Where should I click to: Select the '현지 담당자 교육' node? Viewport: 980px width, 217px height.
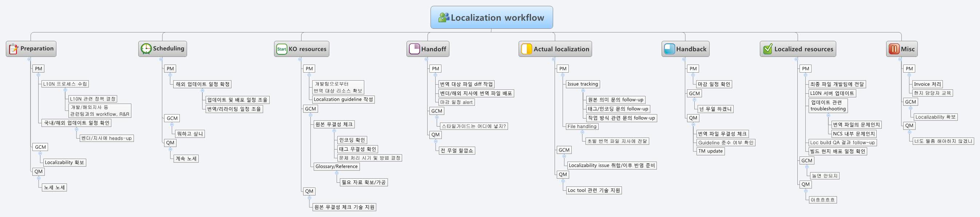[x=932, y=93]
